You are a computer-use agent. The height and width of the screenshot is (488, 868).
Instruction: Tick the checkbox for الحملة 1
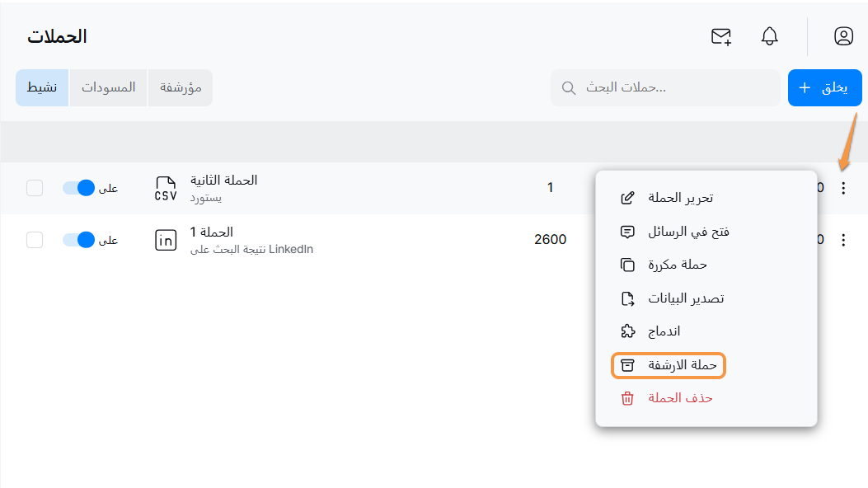click(x=35, y=240)
